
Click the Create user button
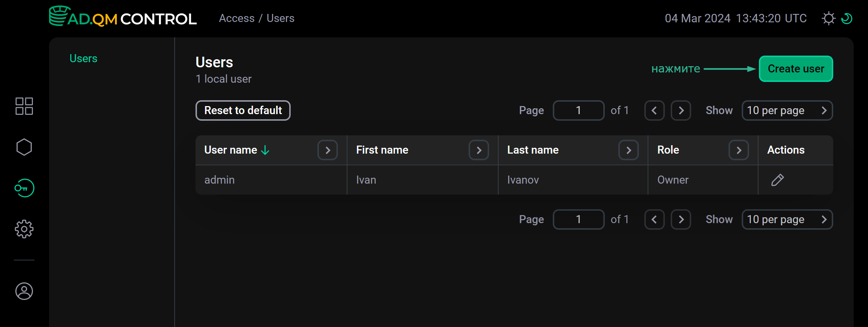pos(796,69)
